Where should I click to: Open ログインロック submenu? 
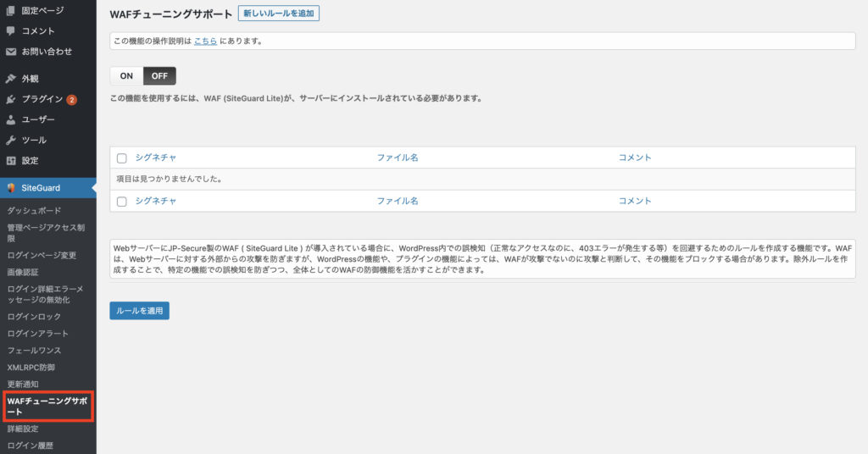click(34, 317)
